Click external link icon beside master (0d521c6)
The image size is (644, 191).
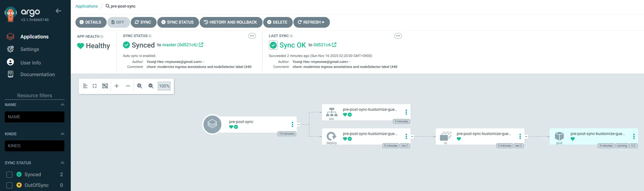tap(201, 45)
